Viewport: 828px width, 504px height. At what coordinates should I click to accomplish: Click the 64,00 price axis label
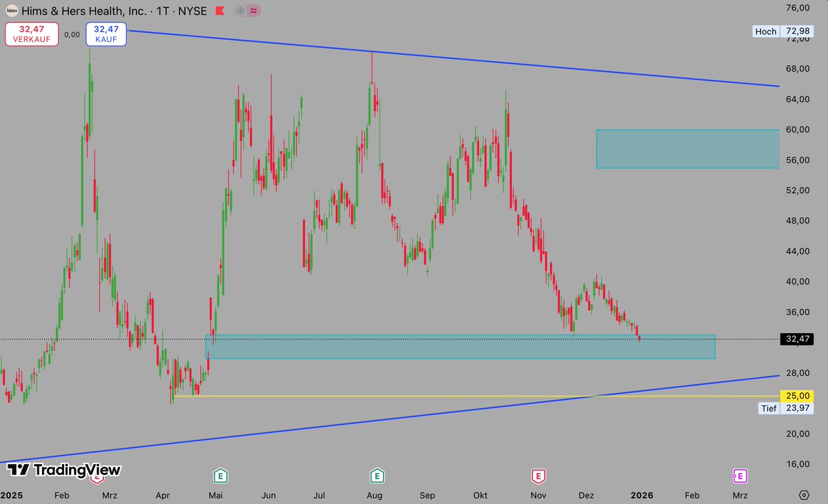(x=797, y=99)
